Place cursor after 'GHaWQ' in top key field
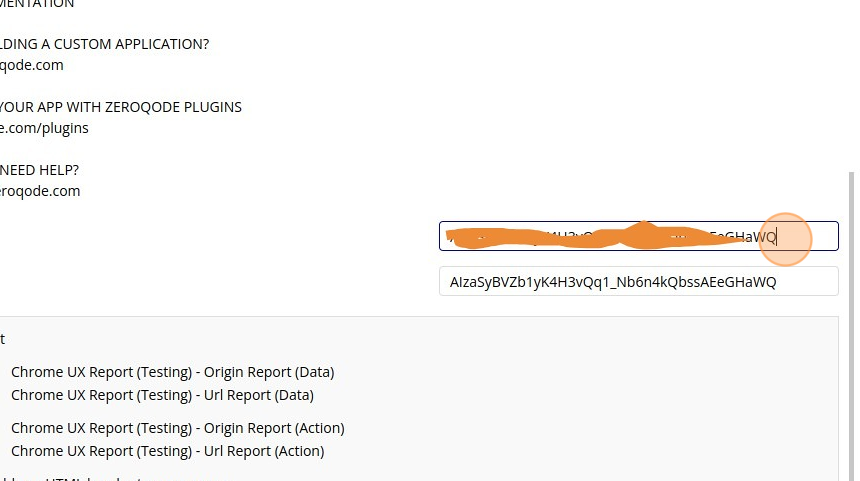The height and width of the screenshot is (481, 860). (x=778, y=237)
